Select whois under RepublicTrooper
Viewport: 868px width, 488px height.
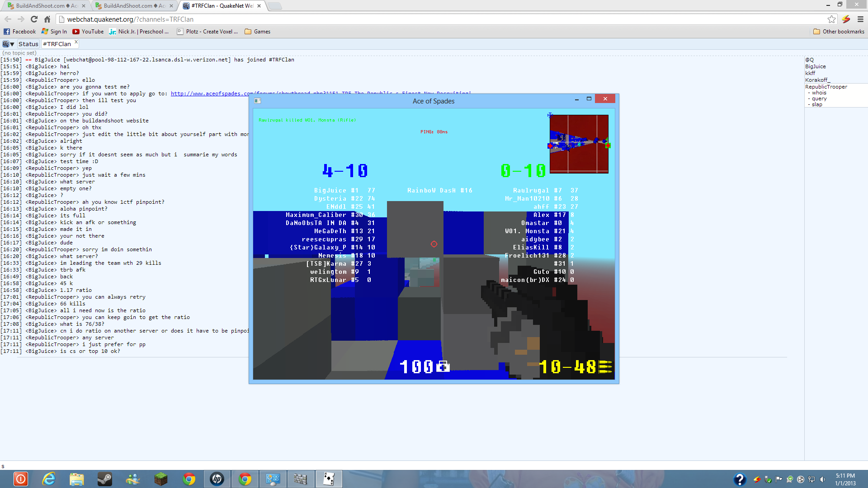(819, 93)
